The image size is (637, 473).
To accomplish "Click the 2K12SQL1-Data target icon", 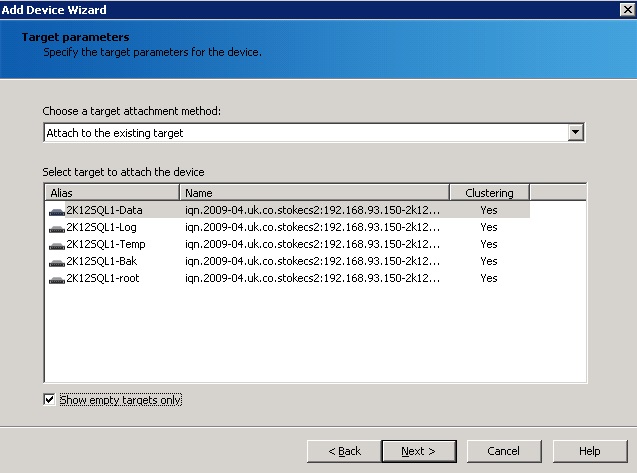I will point(56,211).
